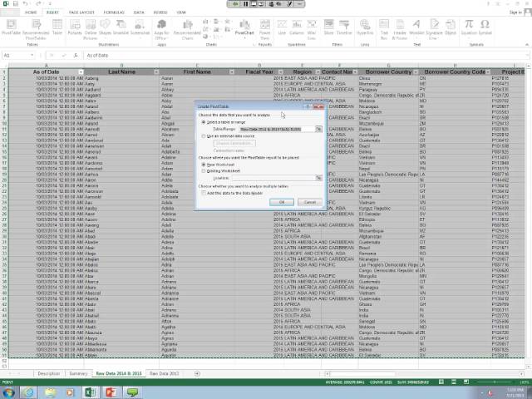Click the Pictures icon in Illustrations
The height and width of the screenshot is (399, 532).
tap(75, 27)
